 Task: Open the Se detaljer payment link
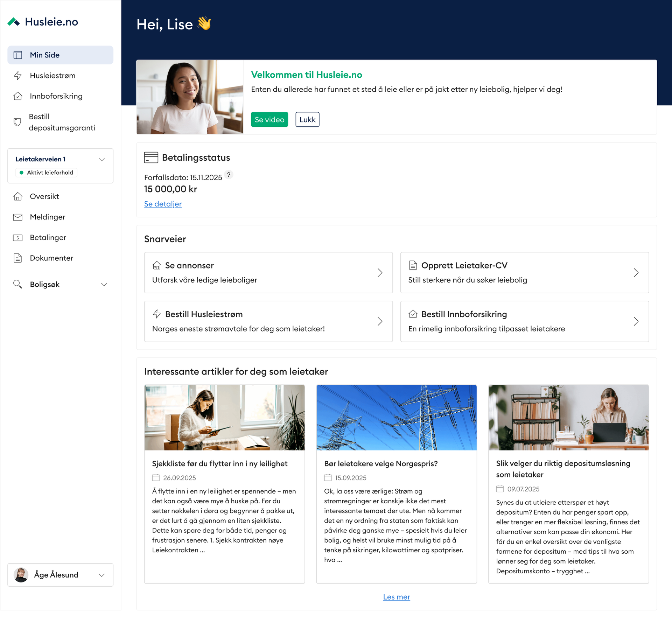[163, 204]
